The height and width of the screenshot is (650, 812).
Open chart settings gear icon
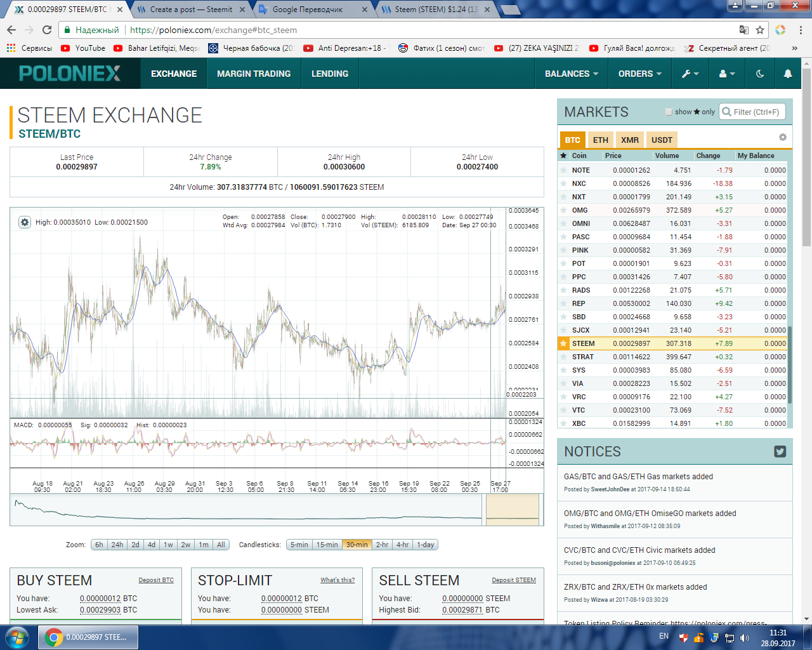[24, 222]
